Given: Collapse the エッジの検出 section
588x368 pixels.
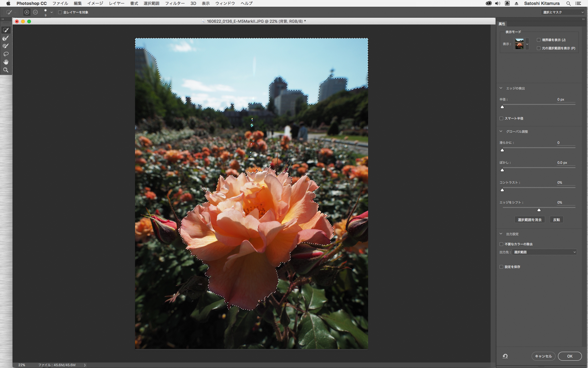Looking at the screenshot, I should [501, 88].
